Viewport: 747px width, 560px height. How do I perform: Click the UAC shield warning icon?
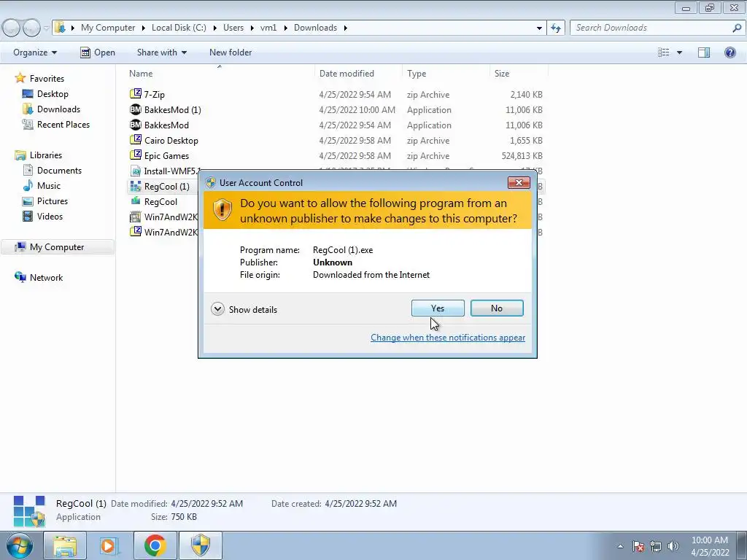(222, 210)
